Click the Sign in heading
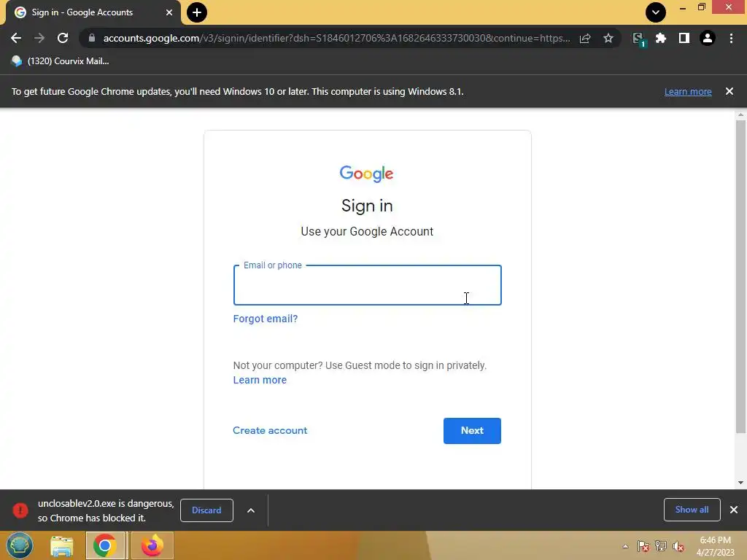This screenshot has width=747, height=560. tap(367, 206)
